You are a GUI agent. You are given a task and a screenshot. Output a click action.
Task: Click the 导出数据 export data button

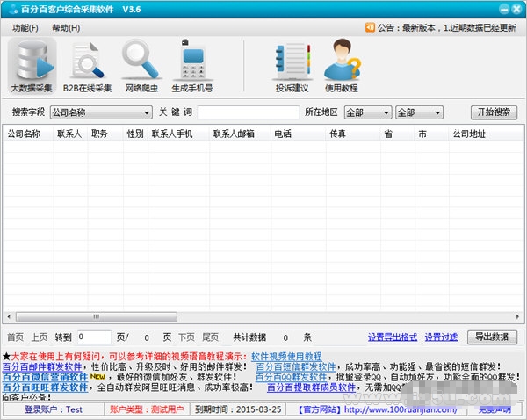492,337
